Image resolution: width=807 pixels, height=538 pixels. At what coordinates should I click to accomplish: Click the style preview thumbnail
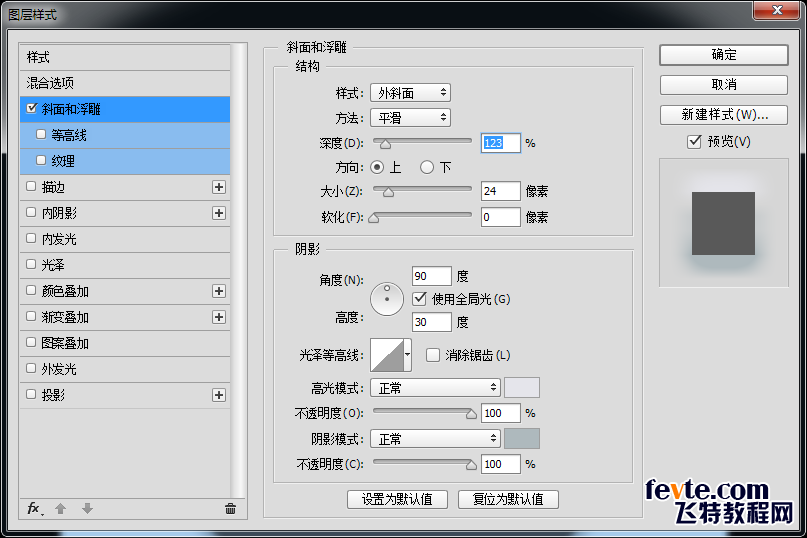tap(724, 223)
